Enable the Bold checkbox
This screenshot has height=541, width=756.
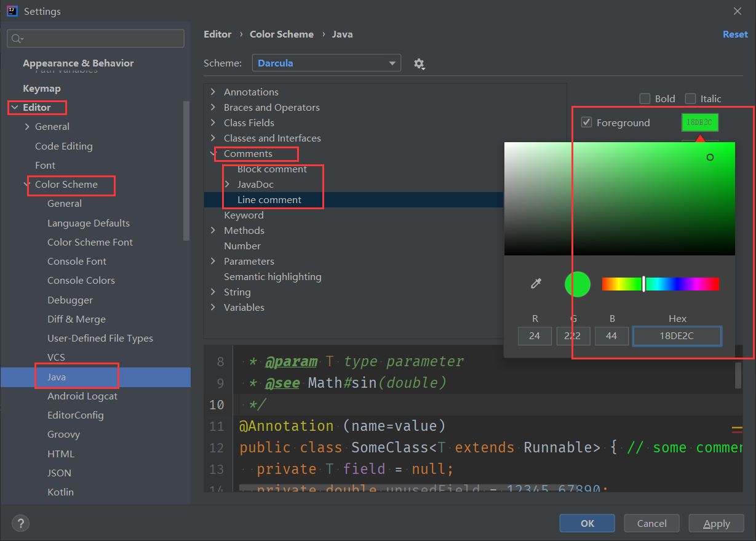click(645, 98)
